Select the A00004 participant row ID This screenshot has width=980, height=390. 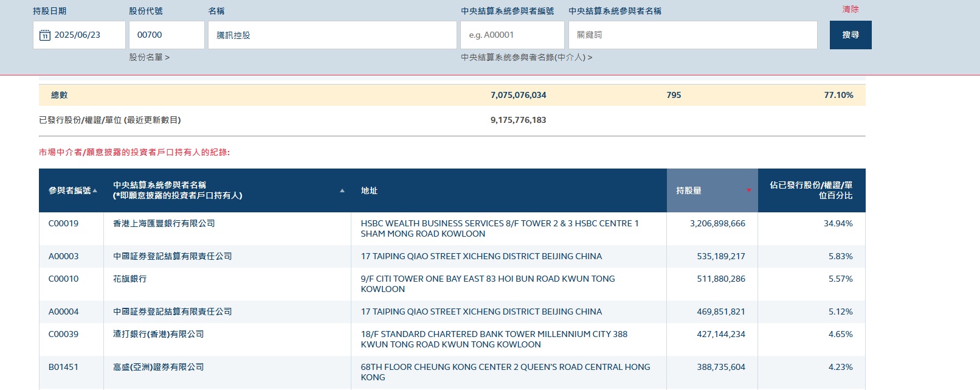click(63, 312)
